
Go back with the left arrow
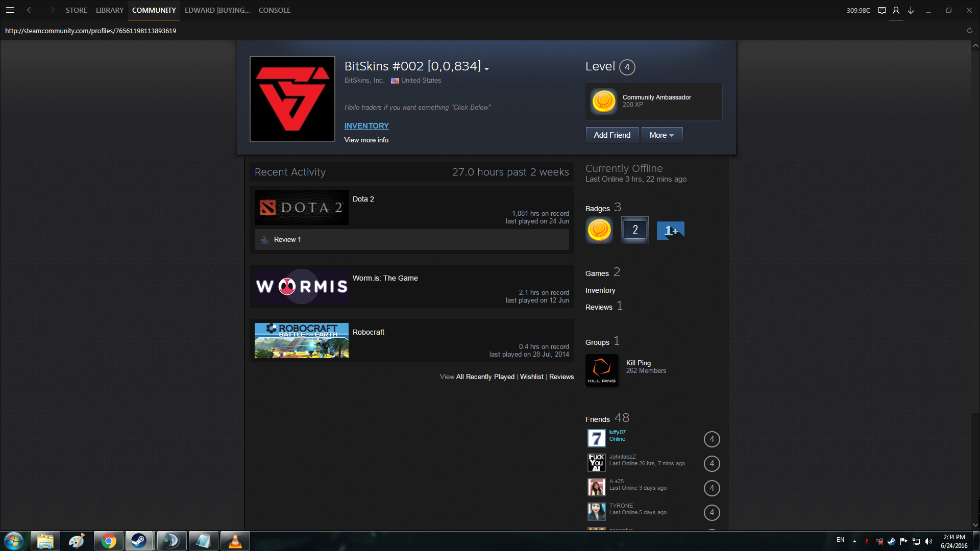[x=31, y=10]
